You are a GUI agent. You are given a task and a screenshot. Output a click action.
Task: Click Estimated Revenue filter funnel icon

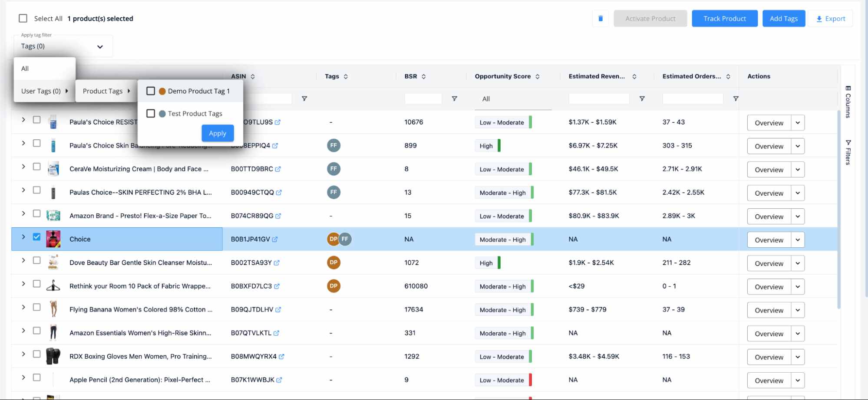(642, 99)
